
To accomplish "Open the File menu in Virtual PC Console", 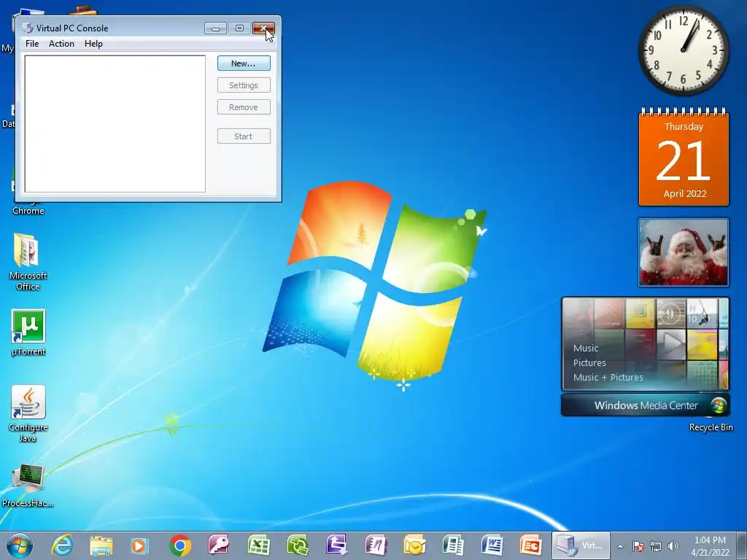I will (32, 44).
